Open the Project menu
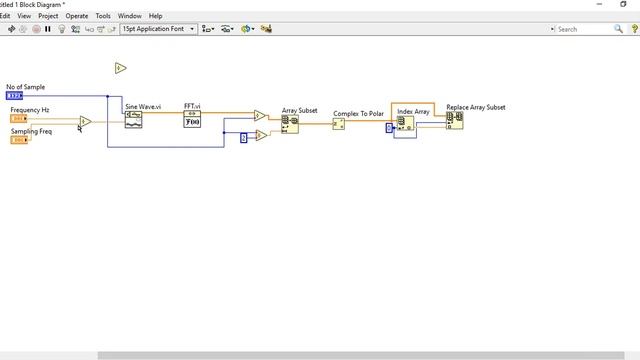The width and height of the screenshot is (640, 360). pos(48,16)
